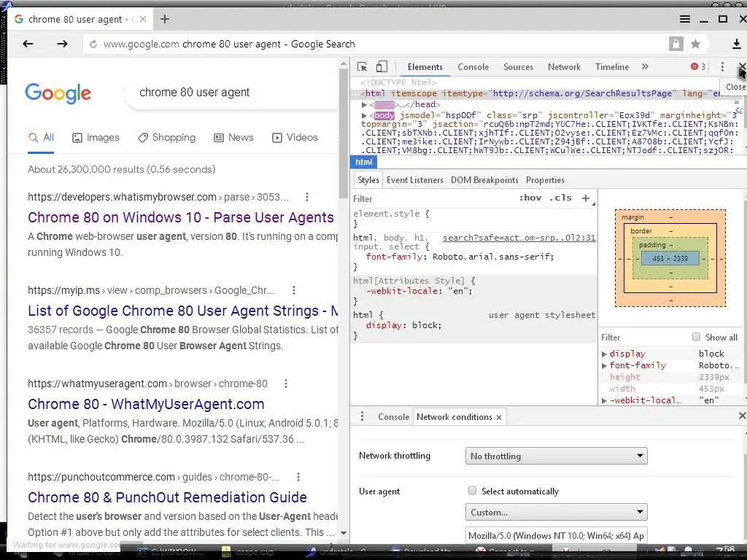Activate the inspect element picker
The image size is (747, 560).
click(x=362, y=66)
